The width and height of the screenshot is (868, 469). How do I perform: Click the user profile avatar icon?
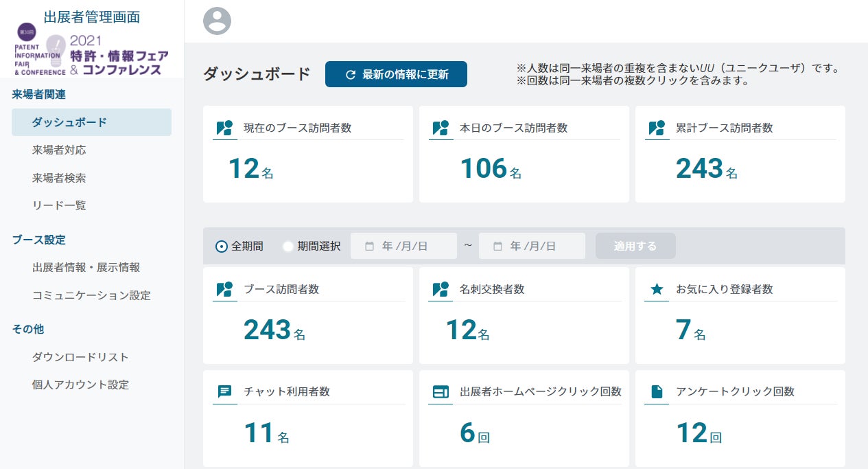click(x=217, y=21)
